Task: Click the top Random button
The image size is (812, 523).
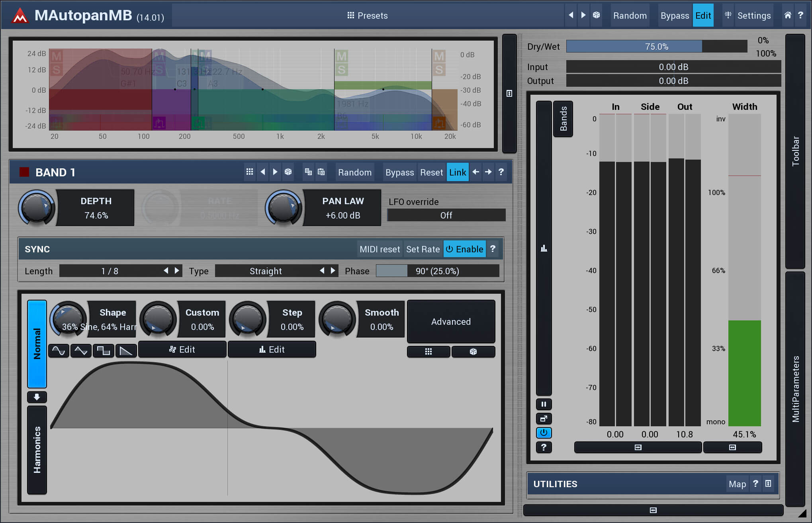Action: tap(630, 16)
